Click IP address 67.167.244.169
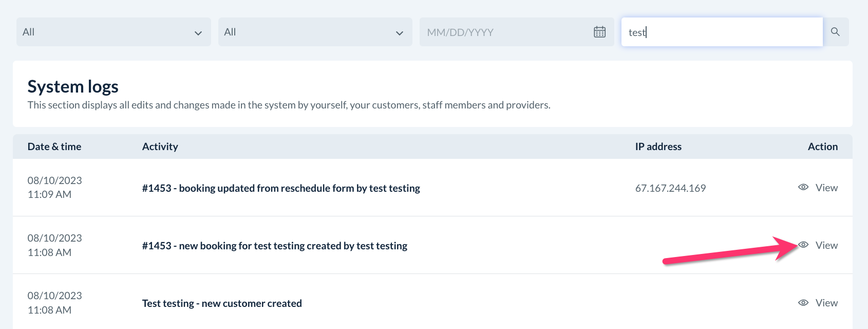 (x=670, y=188)
